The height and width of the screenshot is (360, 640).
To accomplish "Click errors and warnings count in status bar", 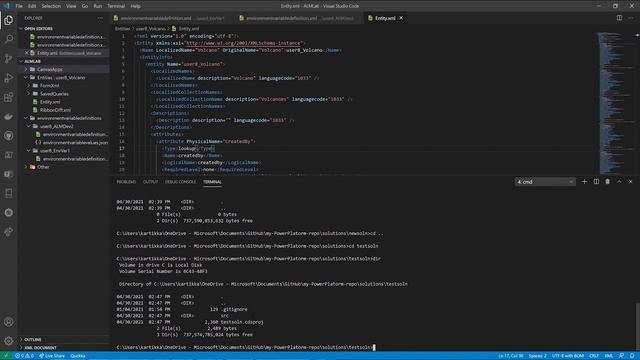I will (24, 356).
